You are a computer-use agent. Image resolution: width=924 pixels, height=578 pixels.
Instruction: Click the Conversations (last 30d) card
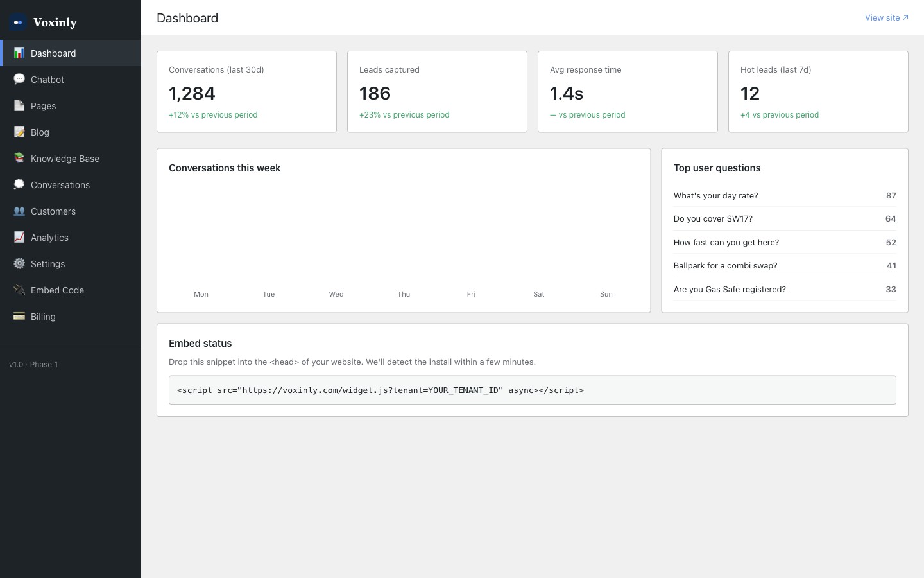click(x=246, y=92)
